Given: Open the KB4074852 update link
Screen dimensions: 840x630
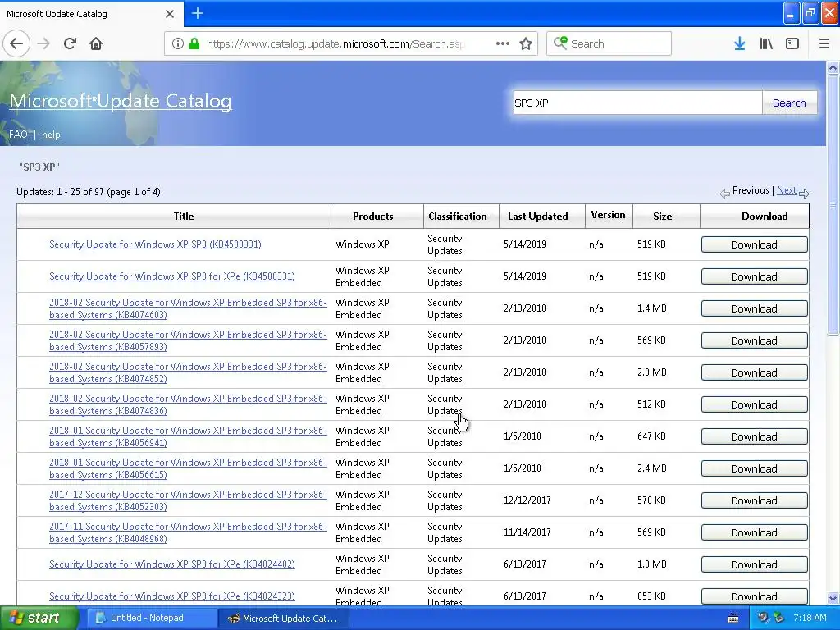Looking at the screenshot, I should click(x=188, y=373).
